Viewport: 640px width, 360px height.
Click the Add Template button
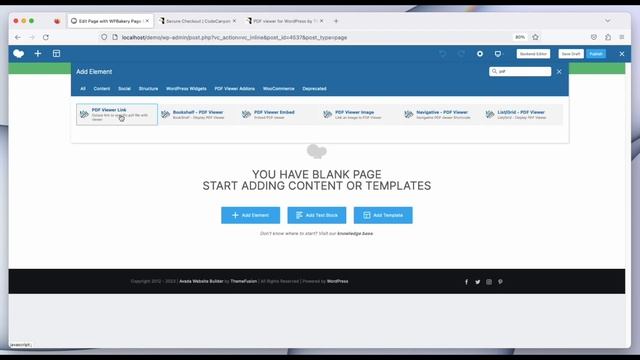click(383, 215)
